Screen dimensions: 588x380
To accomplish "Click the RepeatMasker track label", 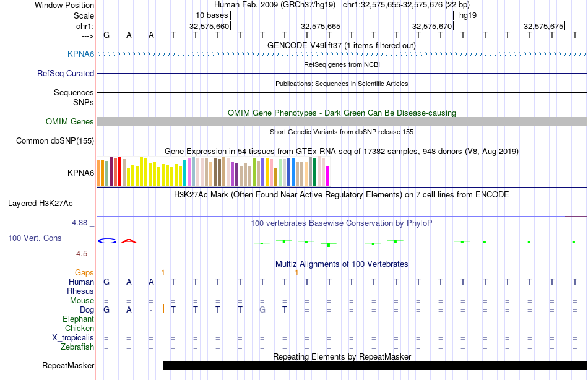I will 68,365.
